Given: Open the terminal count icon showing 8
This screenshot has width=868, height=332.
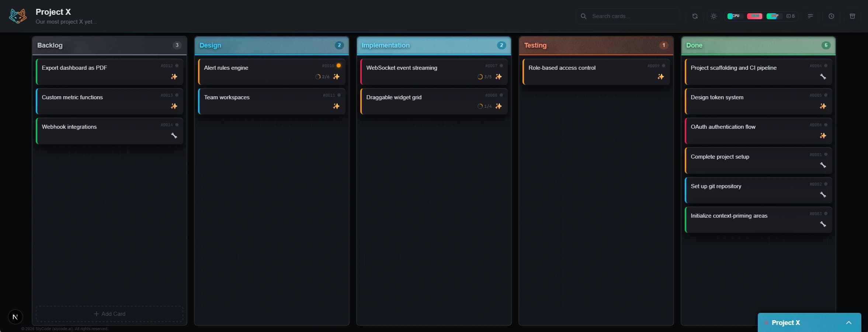Looking at the screenshot, I should click(x=791, y=16).
